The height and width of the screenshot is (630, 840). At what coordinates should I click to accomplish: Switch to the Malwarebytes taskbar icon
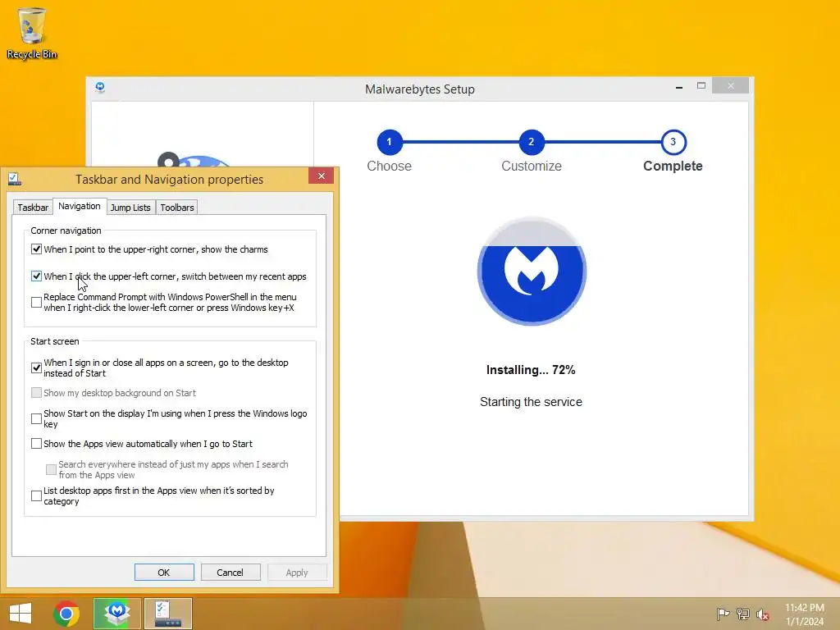117,614
